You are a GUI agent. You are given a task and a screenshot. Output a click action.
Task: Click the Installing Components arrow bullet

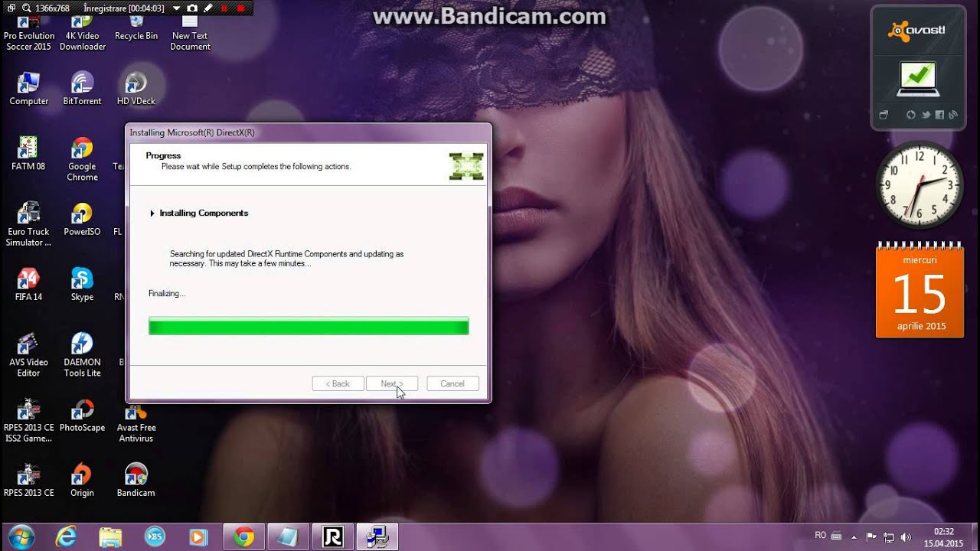(152, 214)
